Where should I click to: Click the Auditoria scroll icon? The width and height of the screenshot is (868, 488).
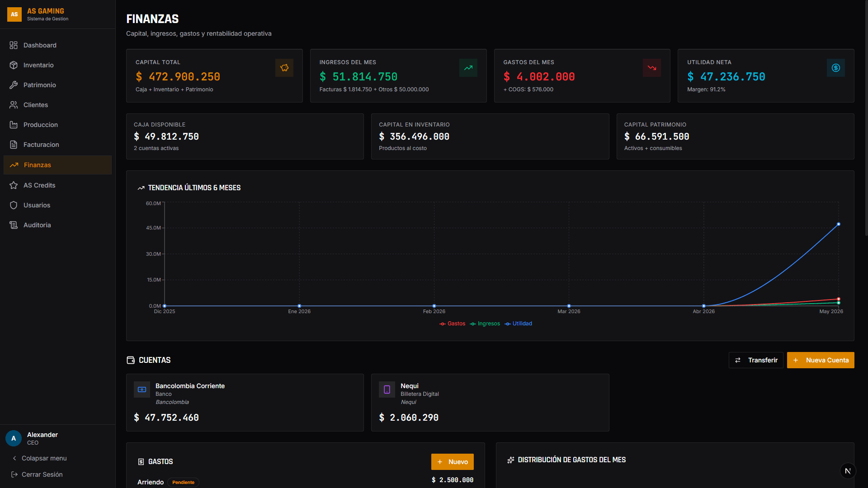tap(14, 225)
